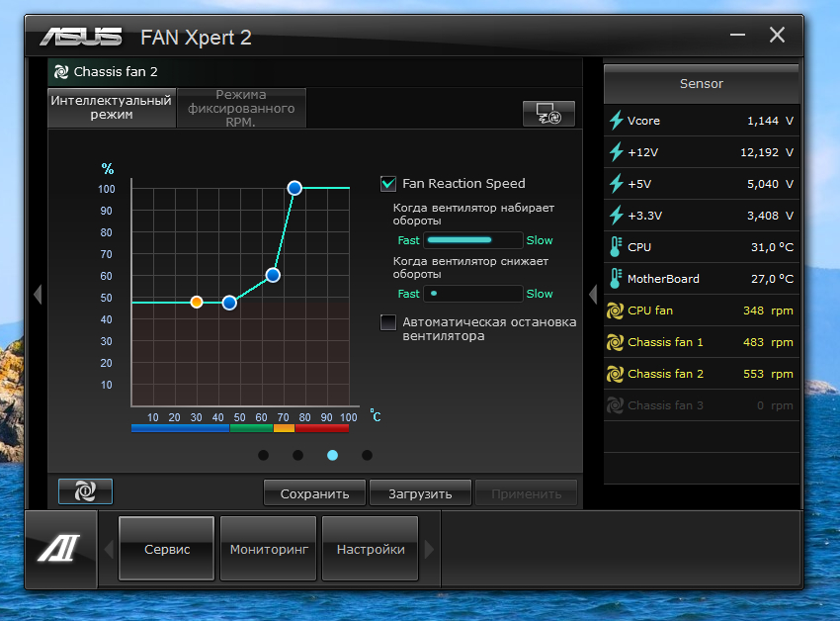Click the +5V lightning bolt icon
840x621 pixels.
click(616, 183)
